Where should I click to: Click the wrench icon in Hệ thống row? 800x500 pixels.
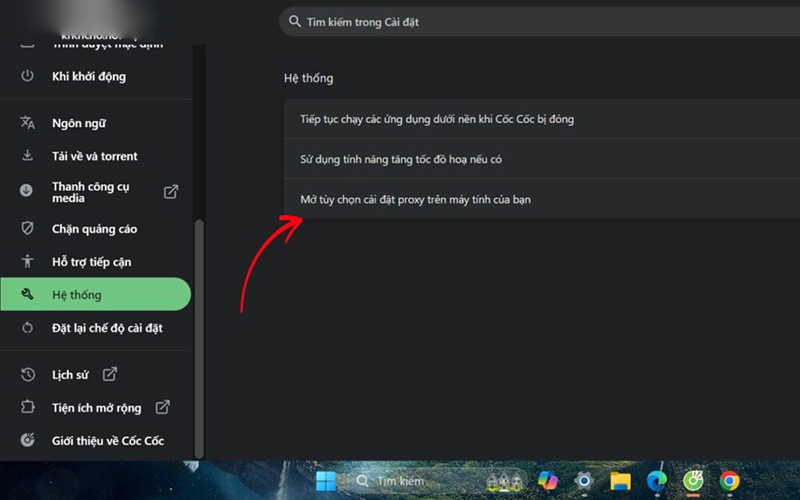point(27,294)
